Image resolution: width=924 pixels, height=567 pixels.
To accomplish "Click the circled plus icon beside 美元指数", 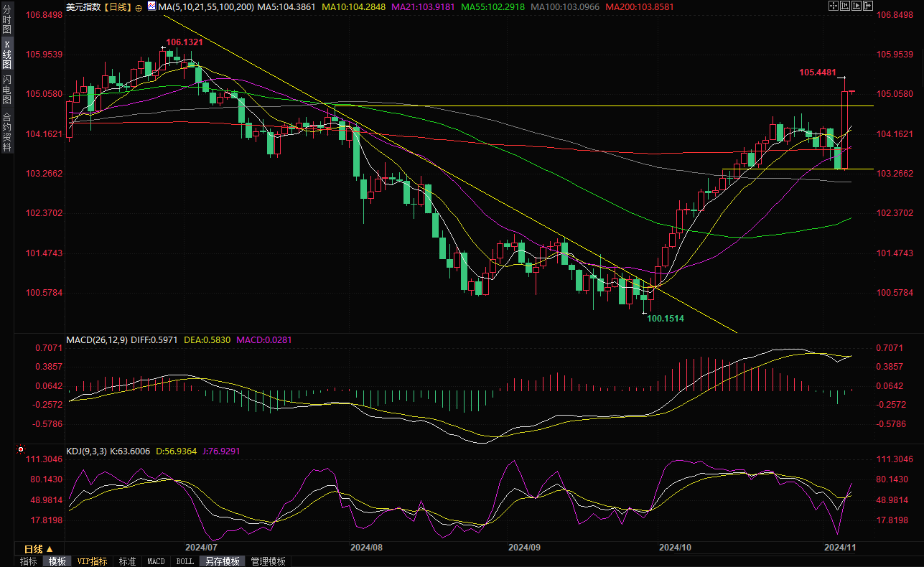I will tap(139, 6).
